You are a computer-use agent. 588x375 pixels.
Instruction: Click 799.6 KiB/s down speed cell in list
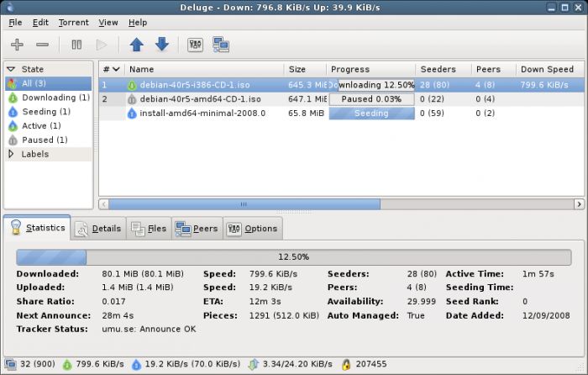(x=544, y=85)
